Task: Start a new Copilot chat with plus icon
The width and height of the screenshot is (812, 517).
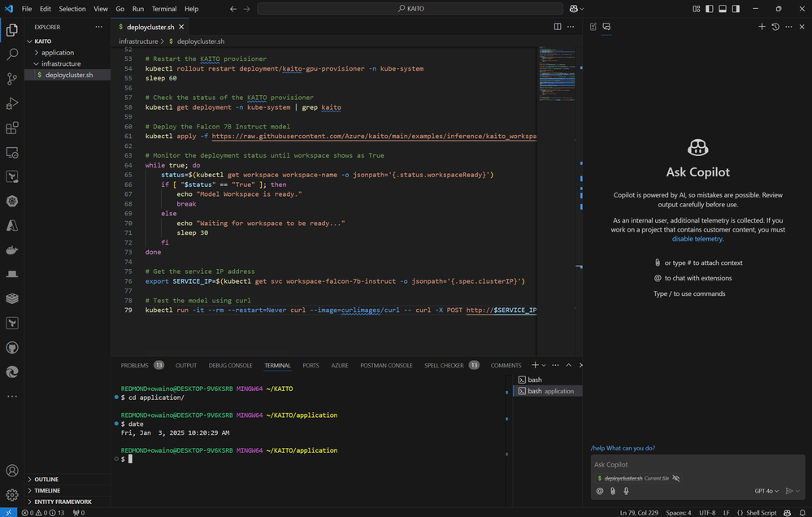Action: tap(762, 27)
